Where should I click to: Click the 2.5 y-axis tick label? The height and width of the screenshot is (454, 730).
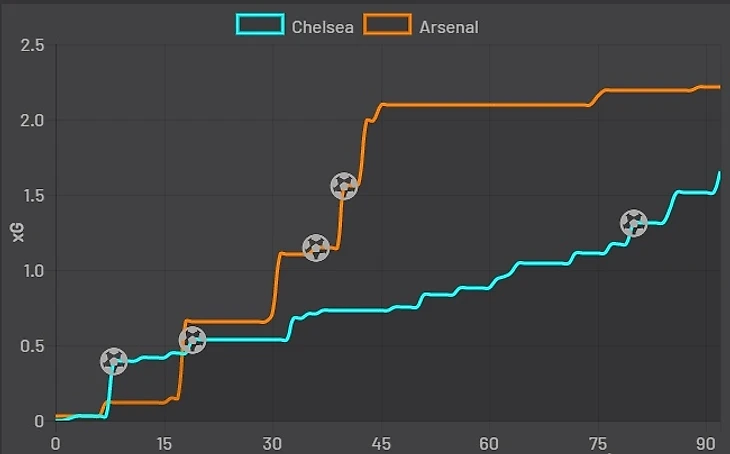coord(32,46)
